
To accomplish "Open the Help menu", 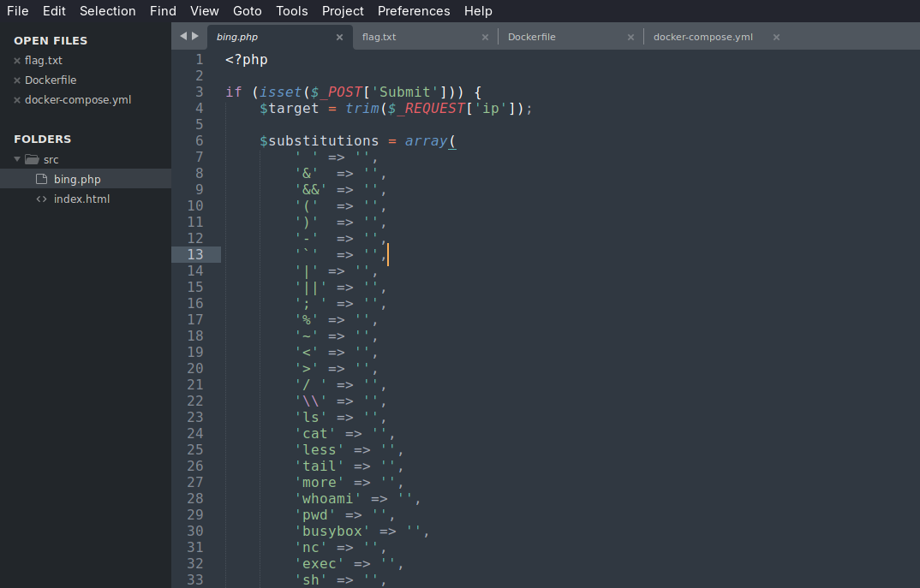I will 478,10.
